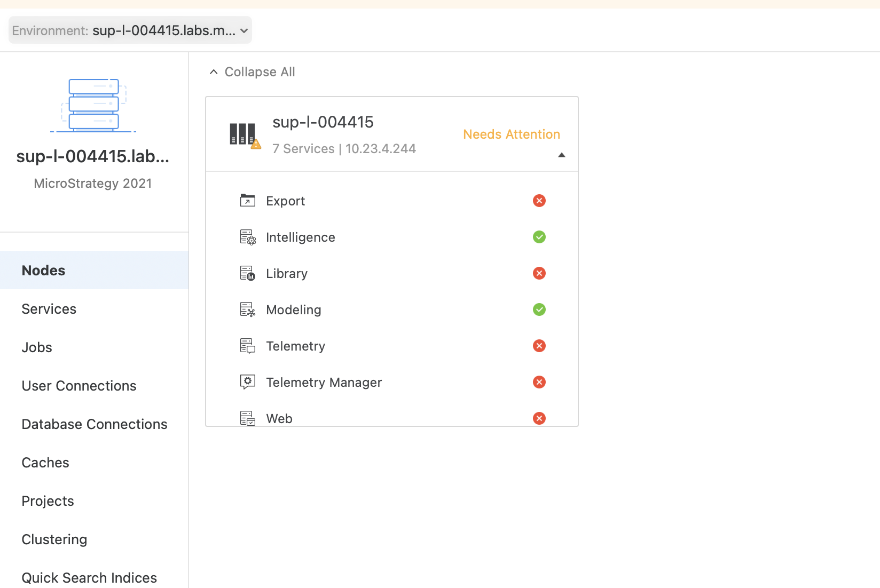Go to Database Connections in sidebar
Viewport: 880px width, 588px height.
[95, 424]
